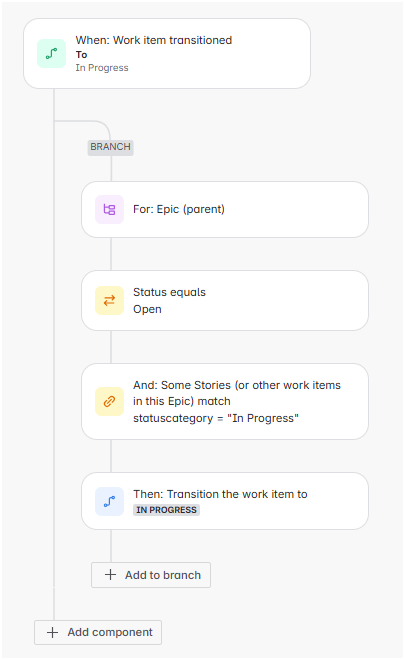This screenshot has width=405, height=660.
Task: Click the Add to branch button
Action: click(151, 575)
